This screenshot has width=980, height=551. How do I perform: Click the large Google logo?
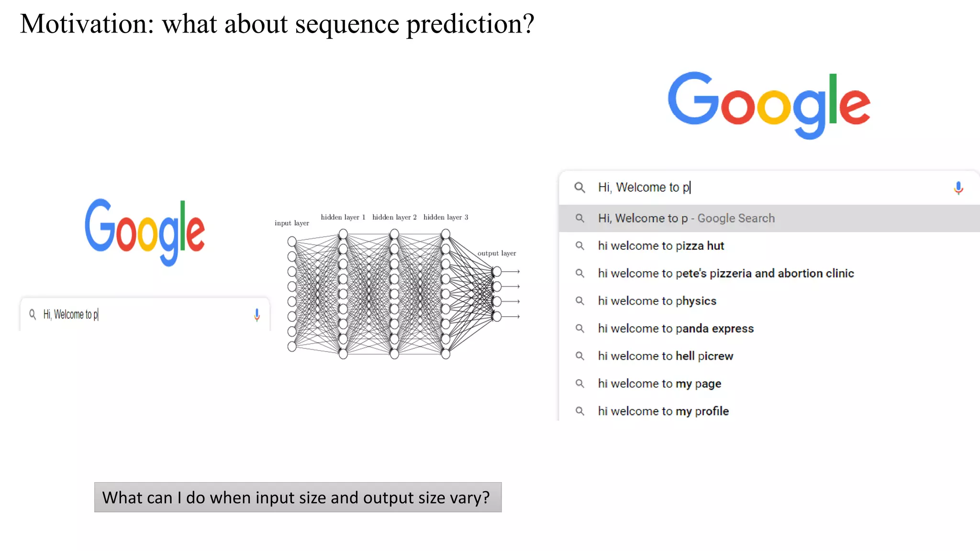769,105
